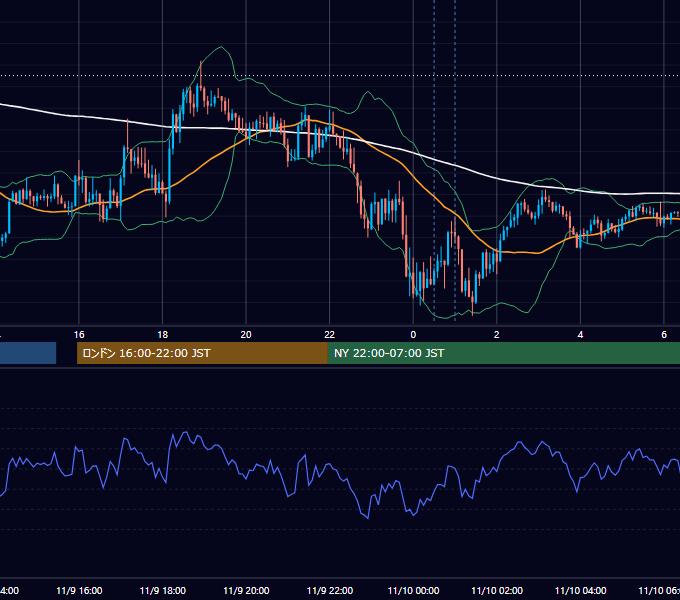
Task: Select the 11/9 18:00 date label
Action: coord(163,590)
